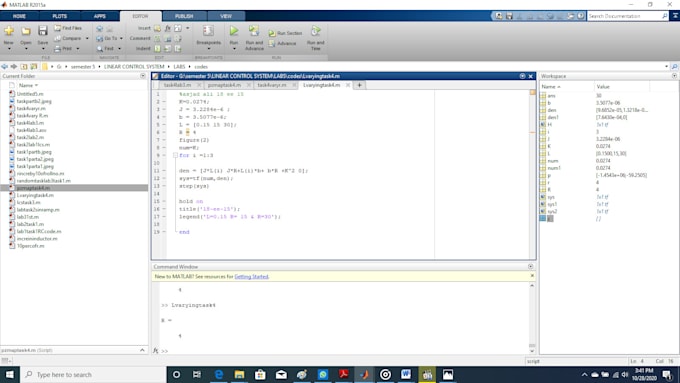This screenshot has height=383, width=680.
Task: Open the Workspace panel actions menu
Action: [x=674, y=76]
